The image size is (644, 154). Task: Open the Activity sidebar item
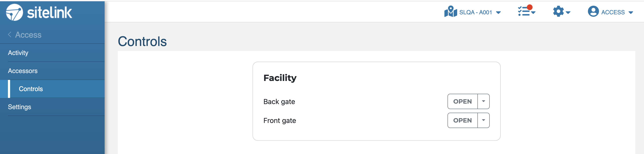[52, 53]
